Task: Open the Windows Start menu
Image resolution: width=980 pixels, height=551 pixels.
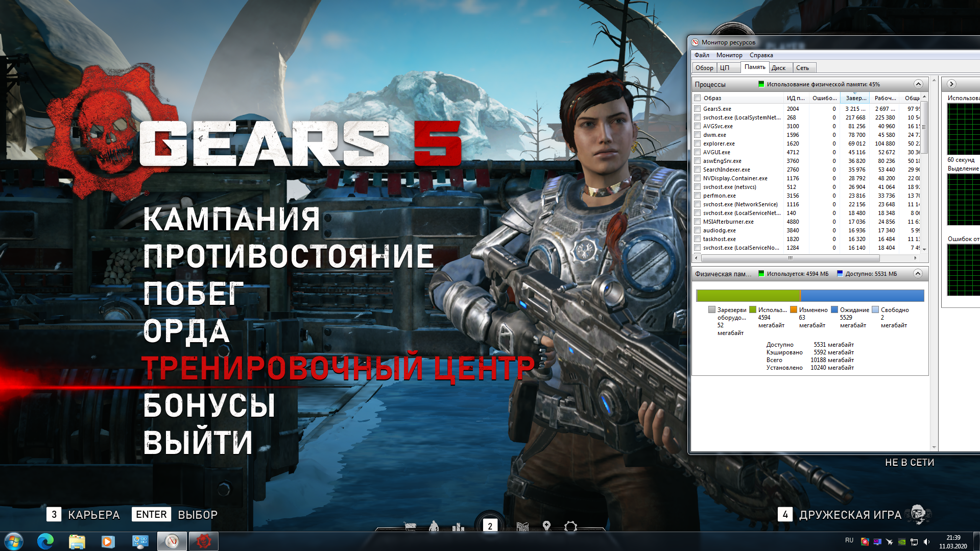Action: (x=14, y=541)
